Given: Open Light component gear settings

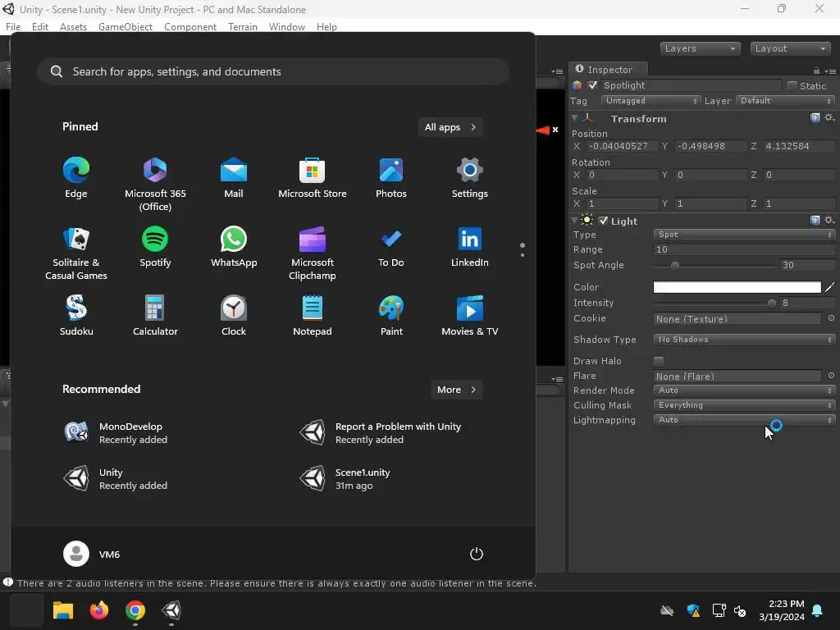Looking at the screenshot, I should 829,221.
